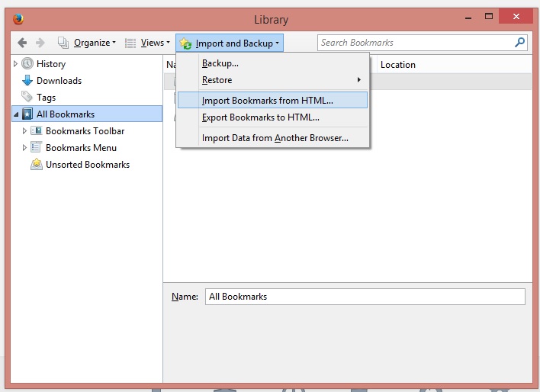Viewport: 540px width, 392px height.
Task: Click the All Bookmarks star icon
Action: pos(27,114)
